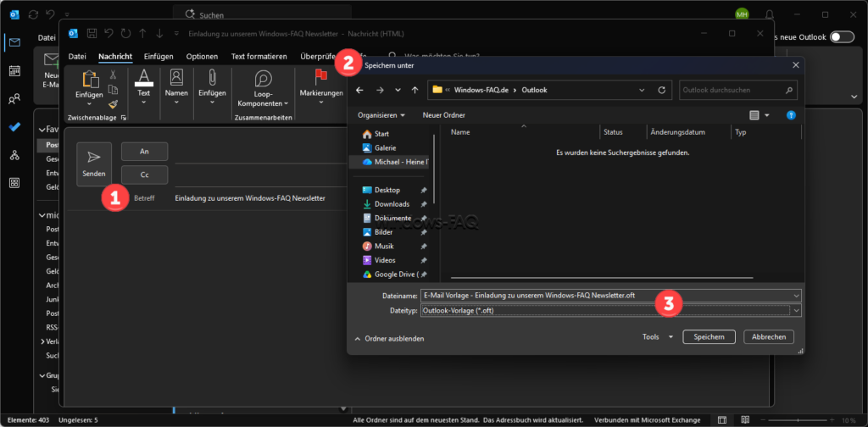Expand Text ribbon group dropdown
This screenshot has height=427, width=868.
tap(144, 103)
